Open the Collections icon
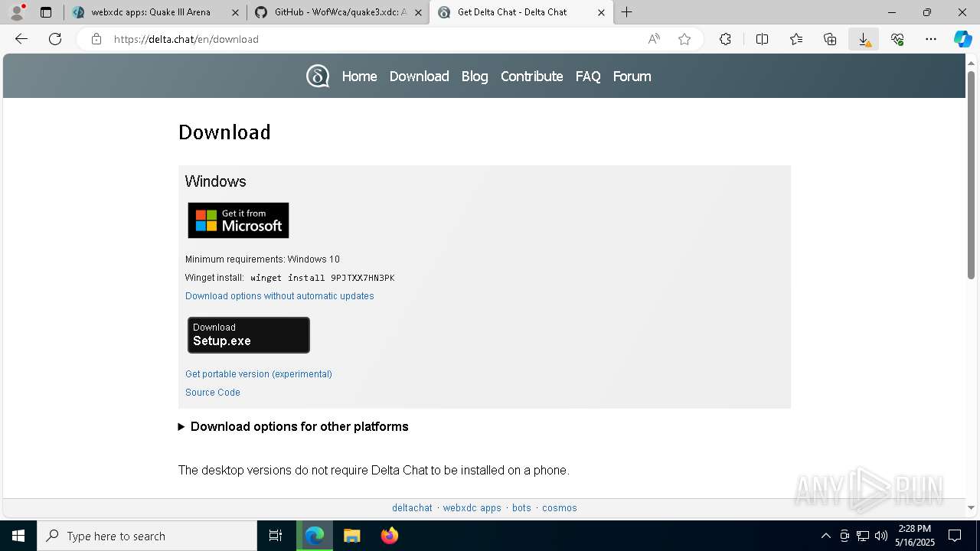 pyautogui.click(x=830, y=39)
